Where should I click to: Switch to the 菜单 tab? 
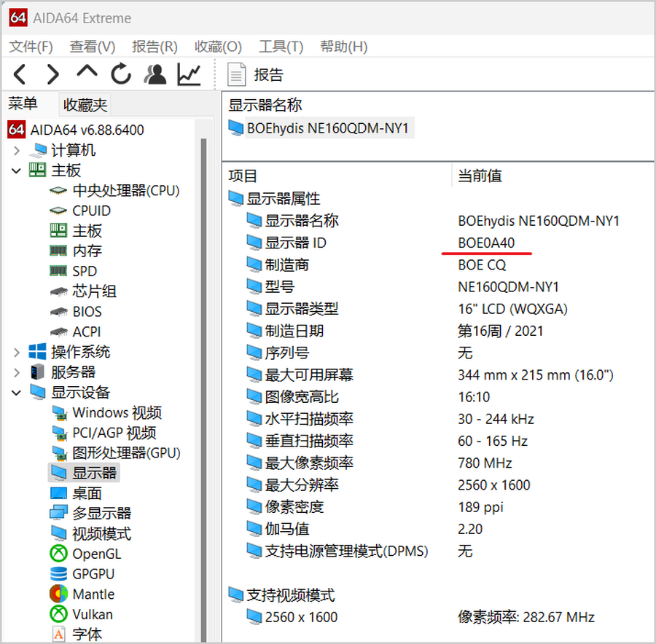coord(23,103)
